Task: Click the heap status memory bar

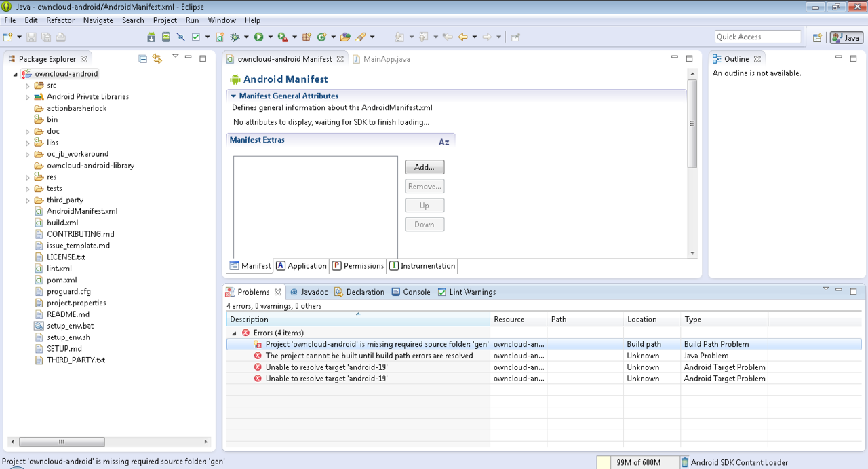Action: 638,462
